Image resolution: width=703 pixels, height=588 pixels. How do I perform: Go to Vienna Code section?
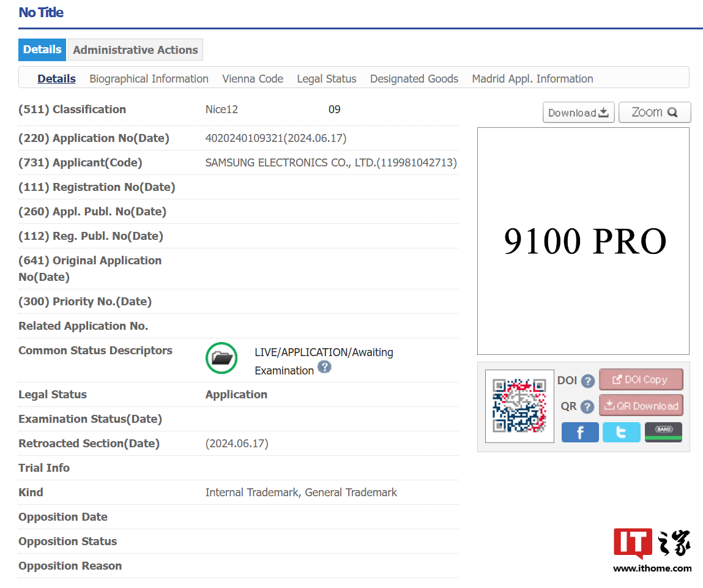(253, 79)
